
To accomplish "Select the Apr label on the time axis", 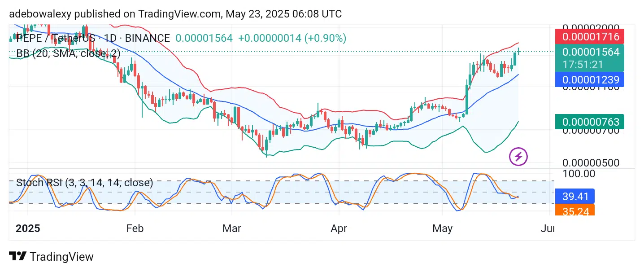I will 339,228.
